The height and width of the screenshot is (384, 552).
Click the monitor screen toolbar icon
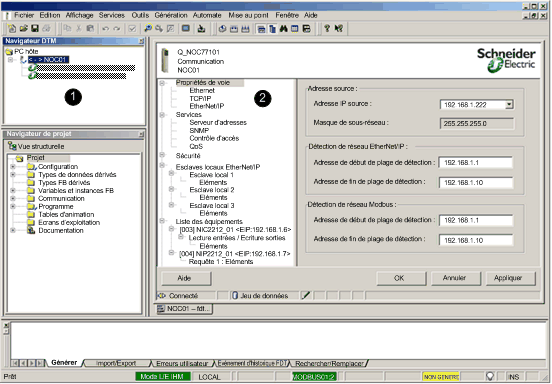tap(186, 29)
